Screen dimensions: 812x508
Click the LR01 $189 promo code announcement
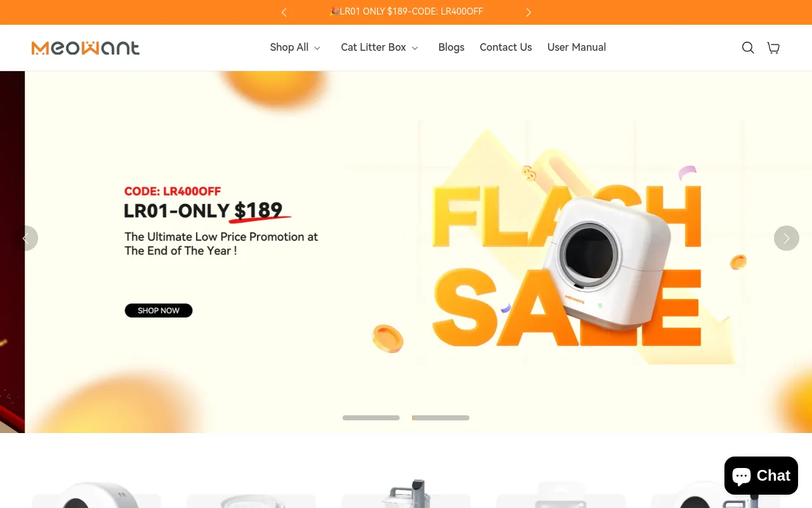tap(407, 11)
